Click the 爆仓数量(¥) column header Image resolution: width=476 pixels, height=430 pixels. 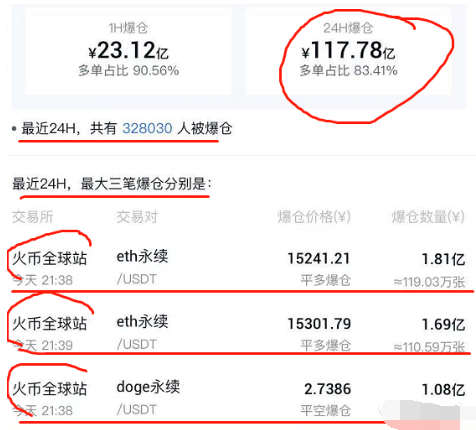pos(428,217)
